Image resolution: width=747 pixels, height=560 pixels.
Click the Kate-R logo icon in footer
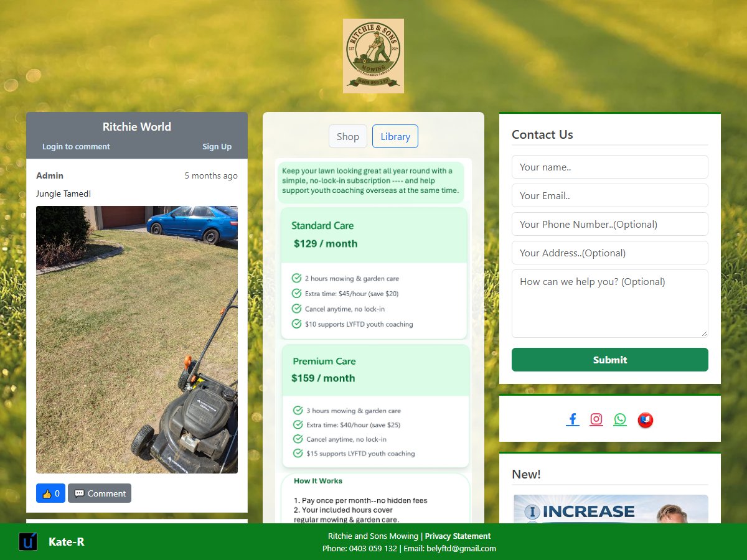[x=28, y=542]
